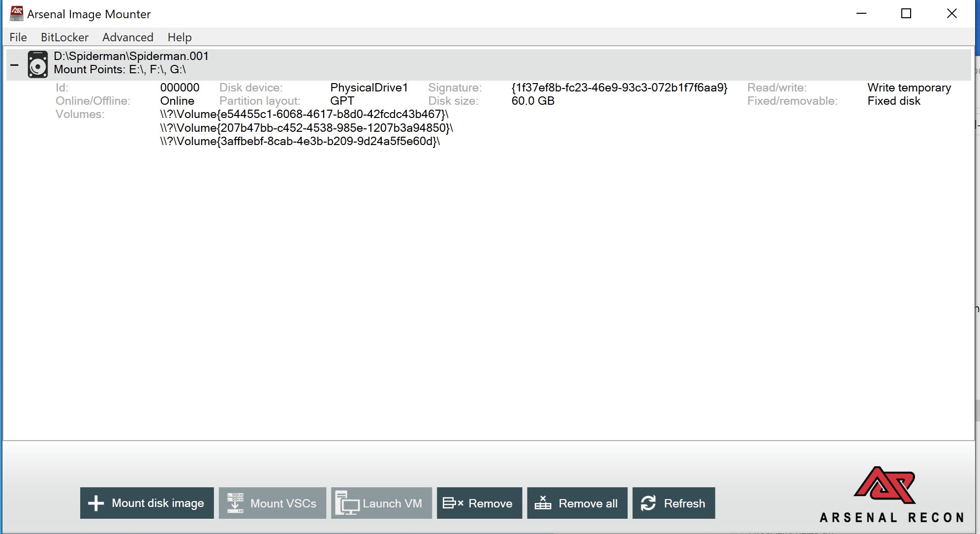Select Mount Points E:\, F:\, G:\ line
This screenshot has width=980, height=534.
click(x=120, y=69)
